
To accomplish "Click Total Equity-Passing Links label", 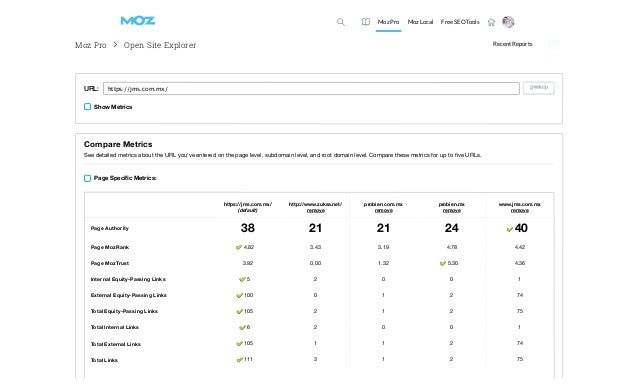I will coord(124,312).
